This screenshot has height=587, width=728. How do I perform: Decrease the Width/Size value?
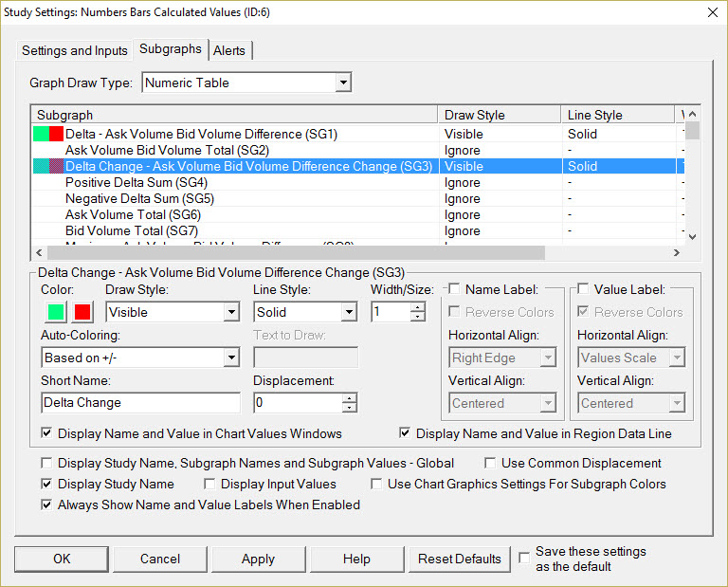(418, 317)
